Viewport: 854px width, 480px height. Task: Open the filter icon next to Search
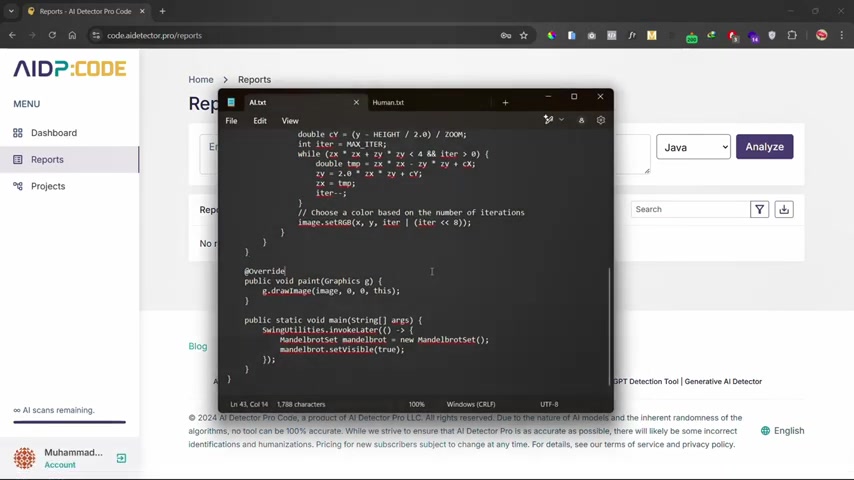coord(759,209)
